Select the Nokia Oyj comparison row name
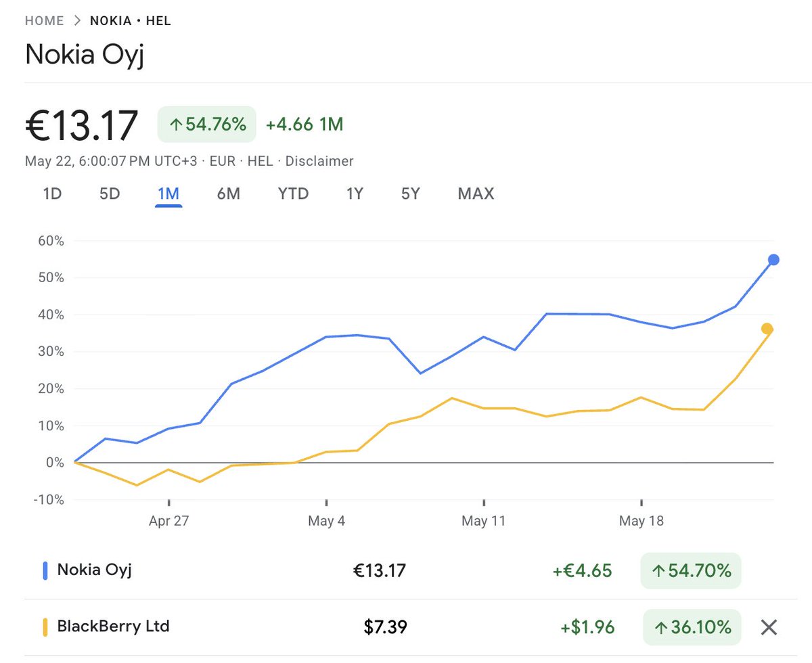812x663 pixels. point(95,570)
